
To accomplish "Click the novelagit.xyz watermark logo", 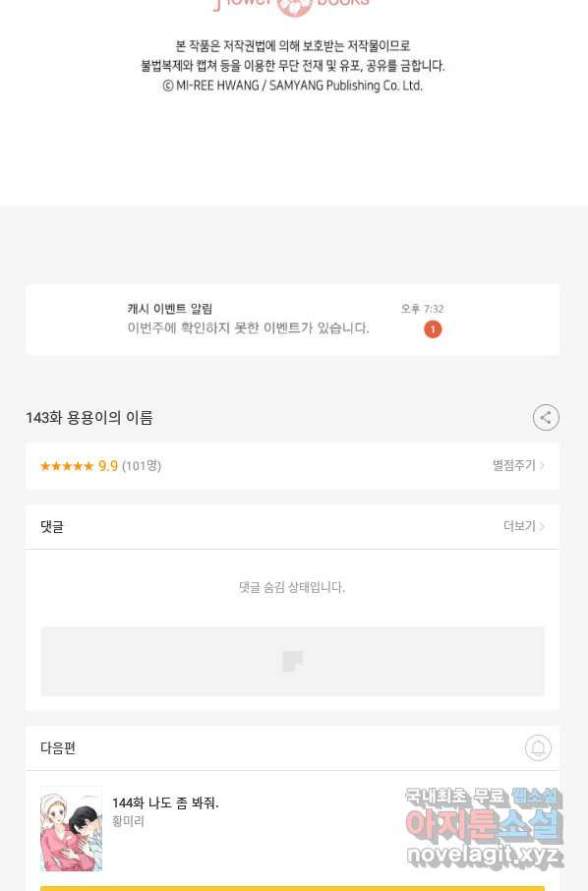I will coord(484,828).
